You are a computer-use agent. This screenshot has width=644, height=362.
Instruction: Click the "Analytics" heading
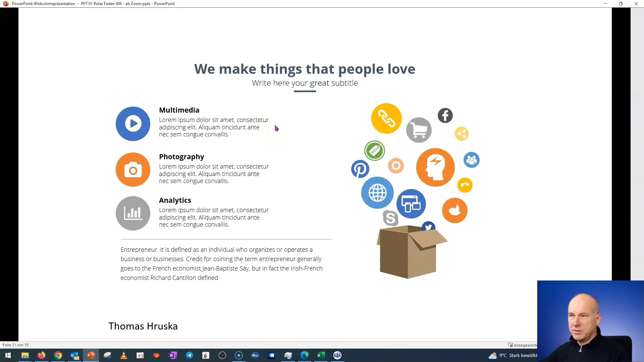(175, 200)
